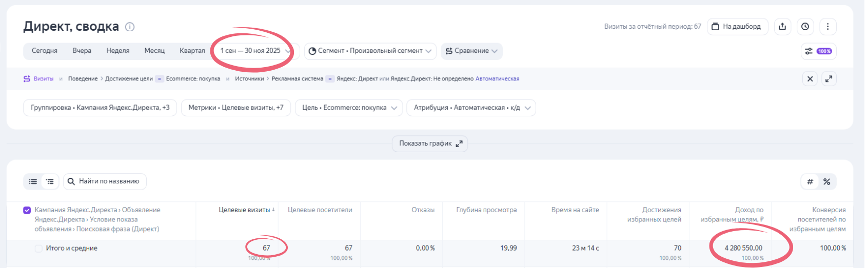The width and height of the screenshot is (868, 268).
Task: Select the Квартал period tab
Action: point(192,51)
